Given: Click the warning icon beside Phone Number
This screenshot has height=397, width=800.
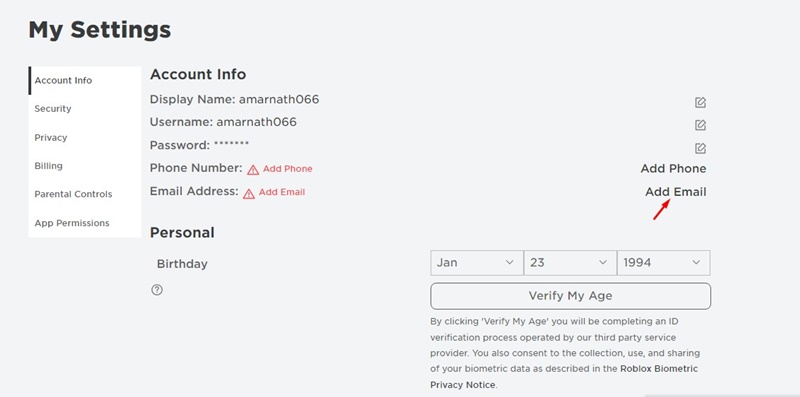Looking at the screenshot, I should 253,169.
